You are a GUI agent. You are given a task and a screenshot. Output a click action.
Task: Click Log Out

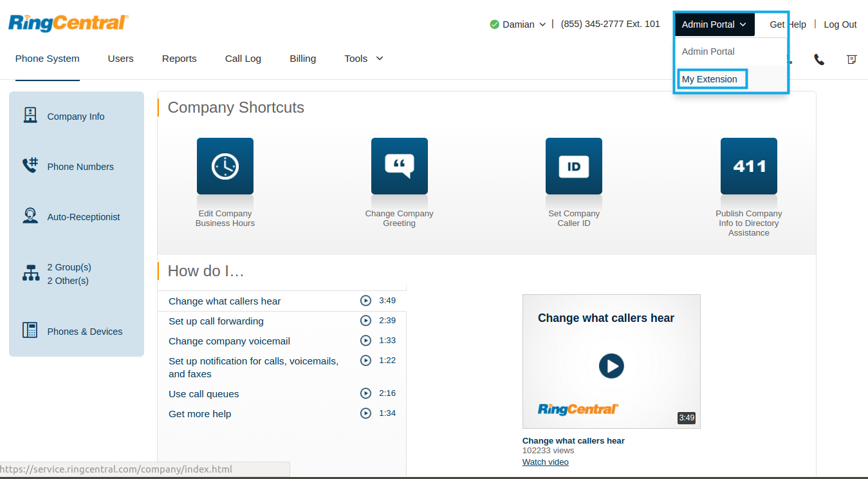[840, 24]
